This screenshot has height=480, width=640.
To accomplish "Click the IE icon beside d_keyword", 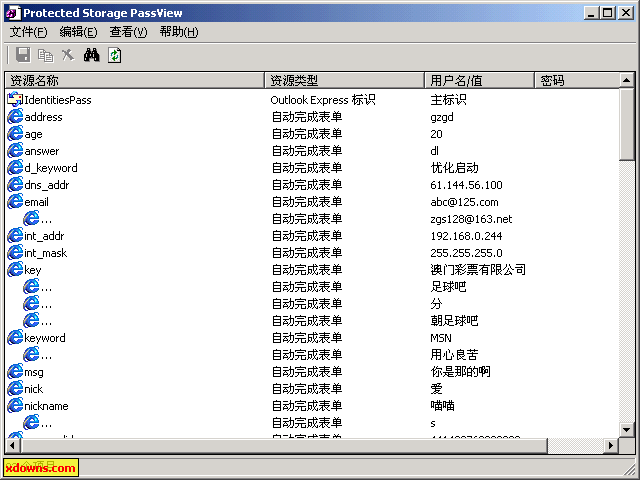I will [x=15, y=168].
